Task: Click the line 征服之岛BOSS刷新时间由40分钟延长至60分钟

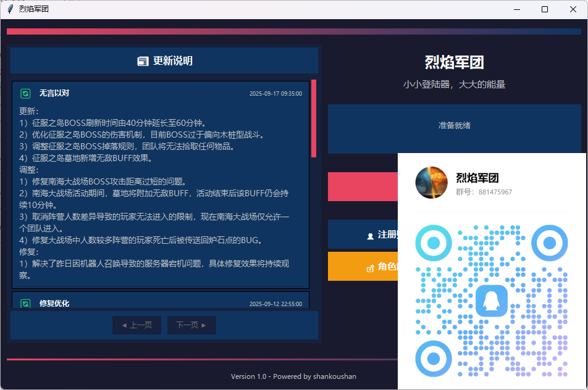Action: click(112, 123)
